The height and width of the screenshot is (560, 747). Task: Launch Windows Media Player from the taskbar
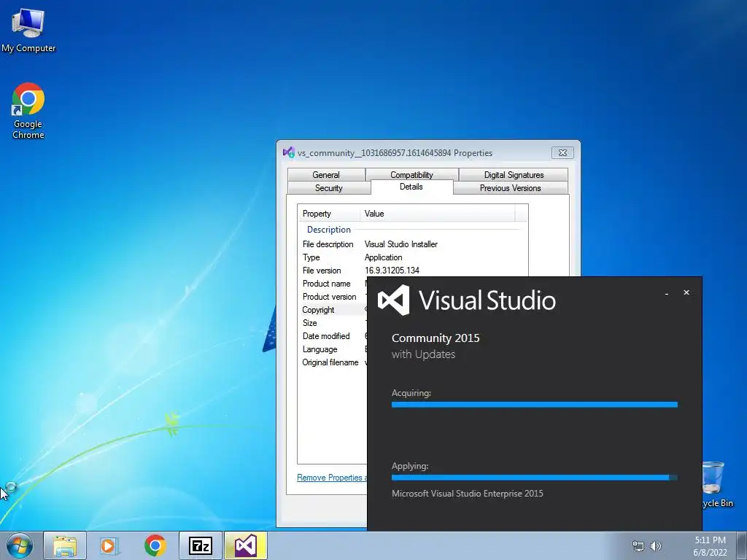click(109, 545)
